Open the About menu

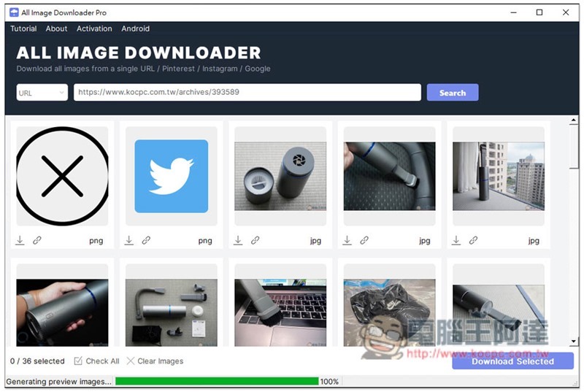(x=57, y=28)
